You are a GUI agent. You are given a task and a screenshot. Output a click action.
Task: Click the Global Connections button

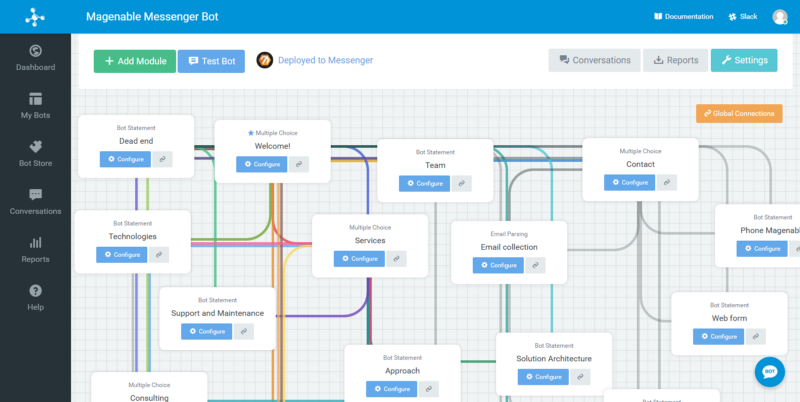pyautogui.click(x=738, y=114)
